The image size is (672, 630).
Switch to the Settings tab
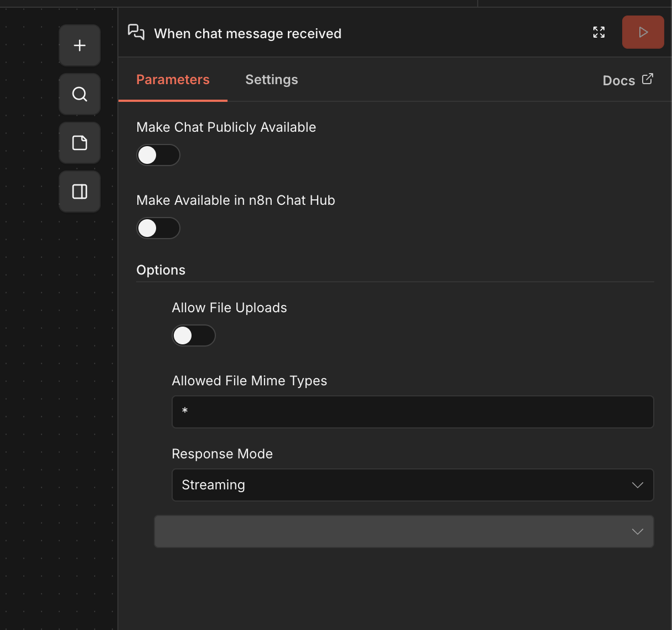(271, 79)
